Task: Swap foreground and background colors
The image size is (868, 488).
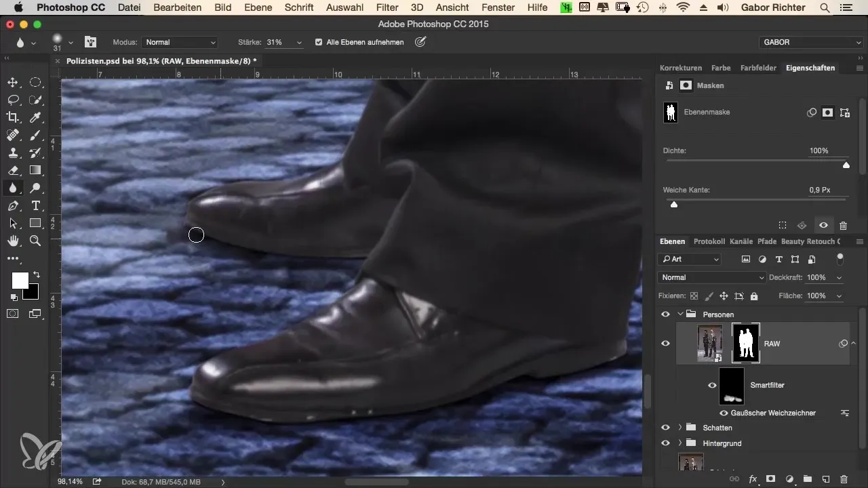Action: point(36,274)
